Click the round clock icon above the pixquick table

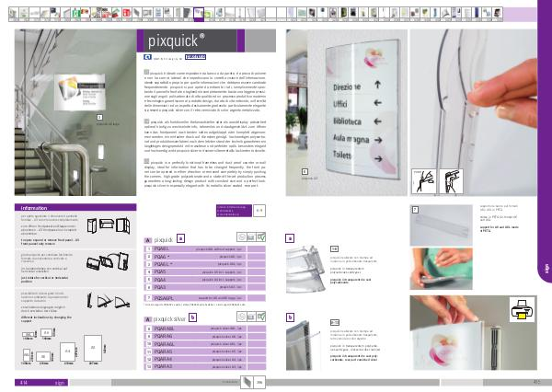coord(241,237)
